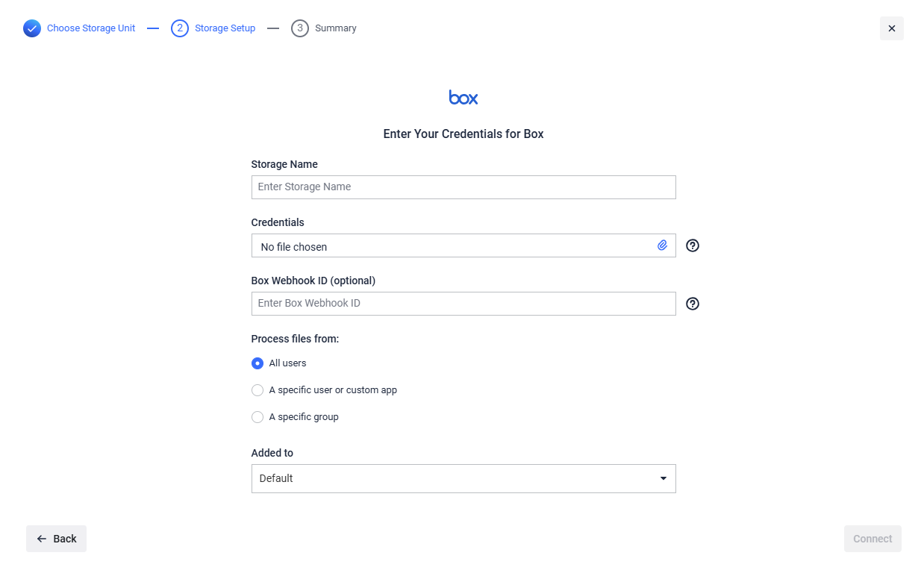The image size is (924, 576).
Task: Click the Process files from label
Action: point(295,339)
